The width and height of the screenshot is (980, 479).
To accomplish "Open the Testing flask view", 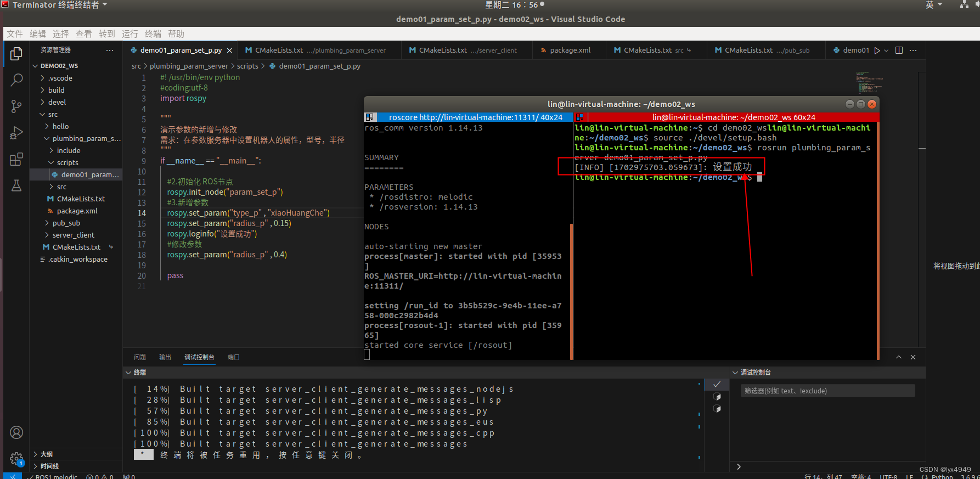I will tap(16, 185).
